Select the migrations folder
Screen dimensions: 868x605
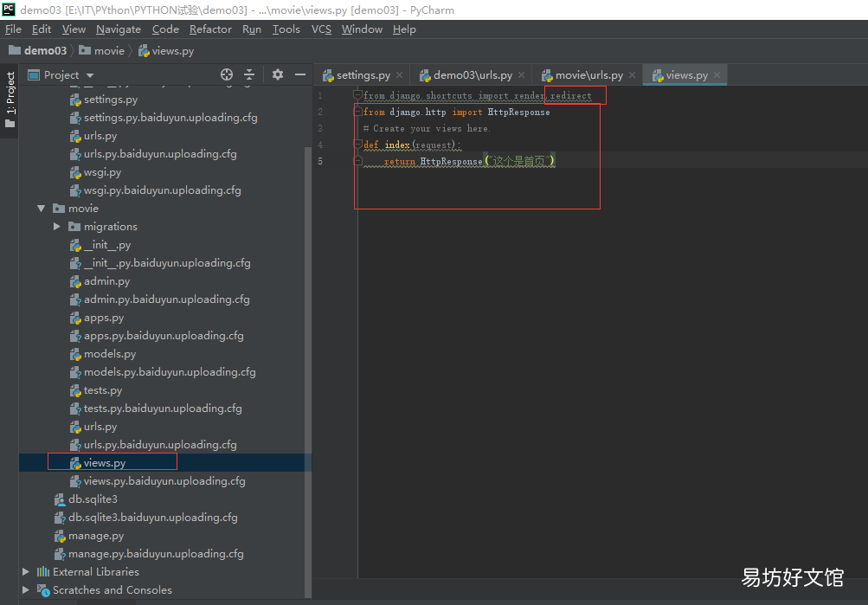tap(103, 227)
